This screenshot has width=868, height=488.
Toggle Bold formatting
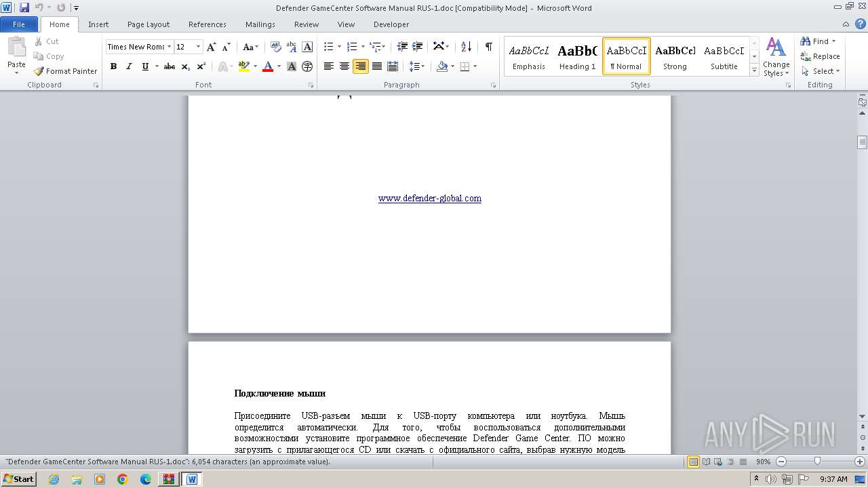coord(113,66)
